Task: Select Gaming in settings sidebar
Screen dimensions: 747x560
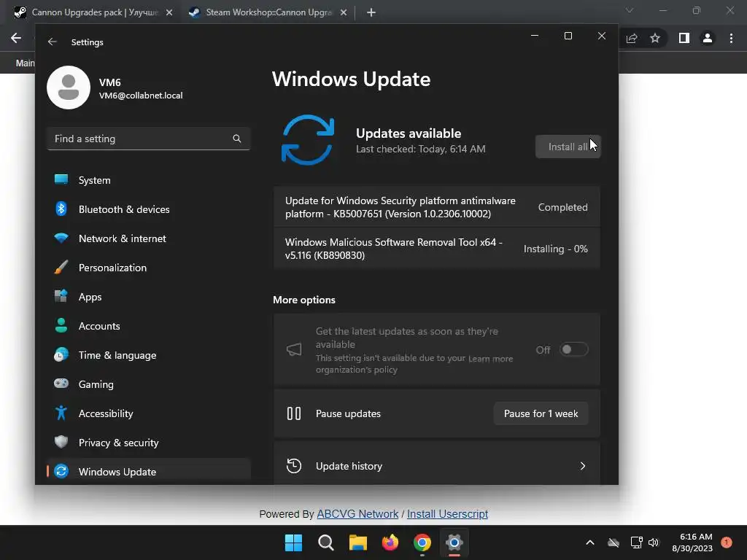Action: pyautogui.click(x=149, y=384)
